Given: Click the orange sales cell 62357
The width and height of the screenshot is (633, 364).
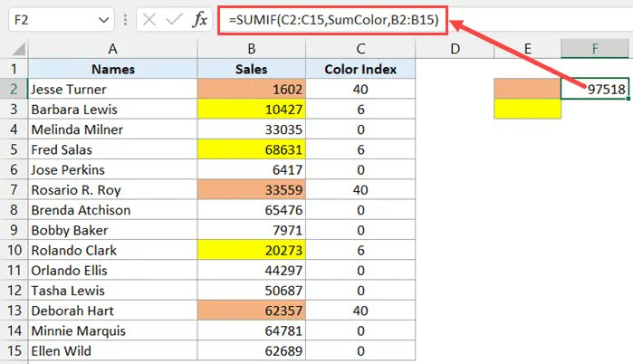Looking at the screenshot, I should 252,311.
